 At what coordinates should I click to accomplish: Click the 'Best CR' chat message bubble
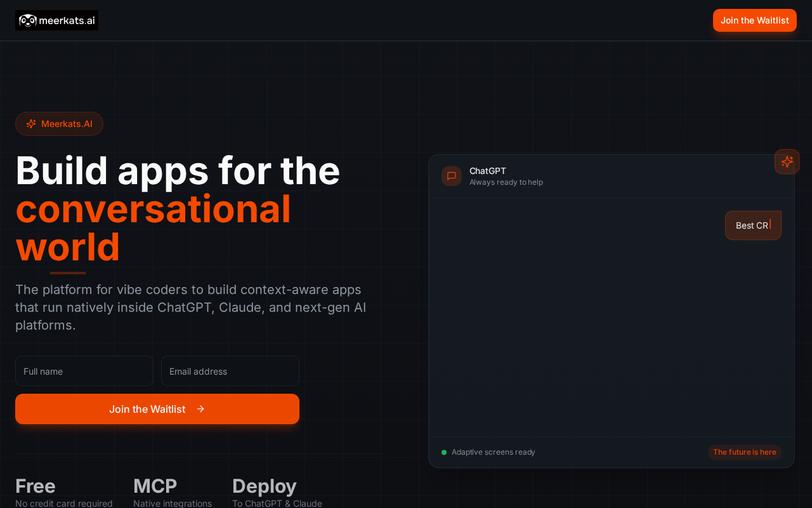pos(753,225)
